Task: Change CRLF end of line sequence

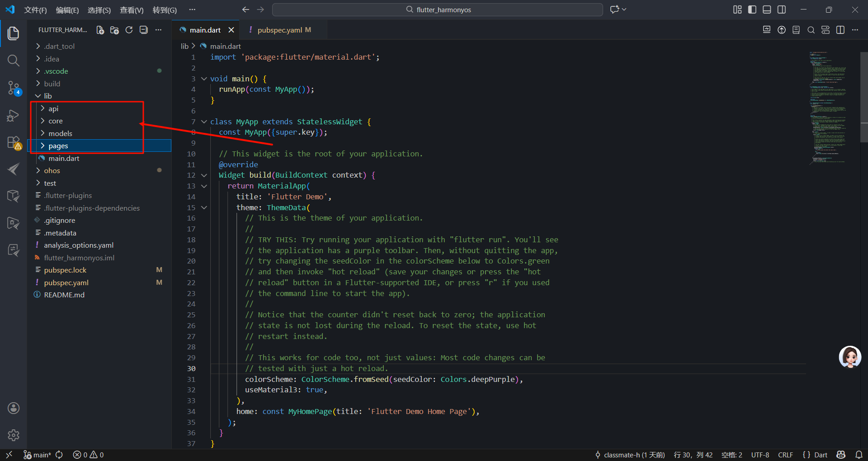Action: click(x=785, y=455)
